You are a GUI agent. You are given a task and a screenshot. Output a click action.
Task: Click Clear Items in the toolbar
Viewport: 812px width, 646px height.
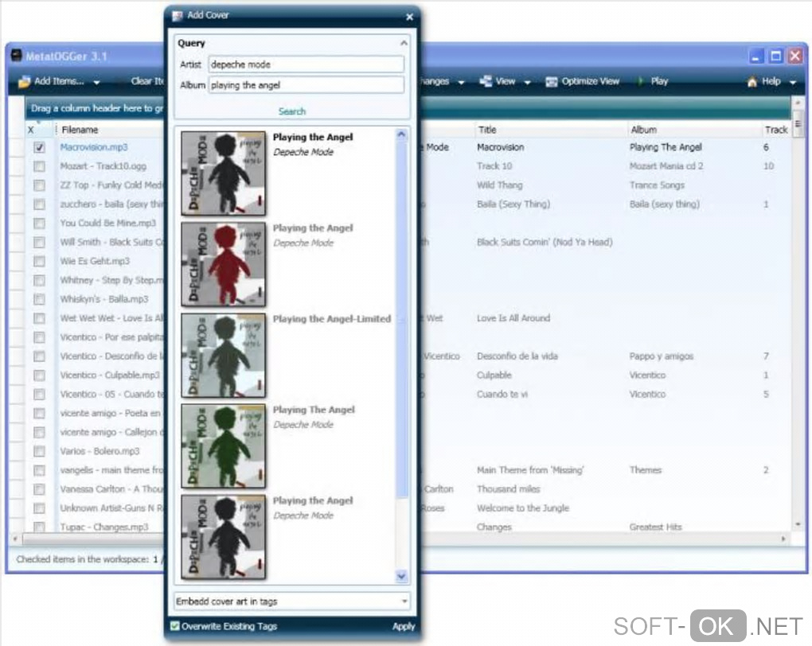tap(147, 81)
